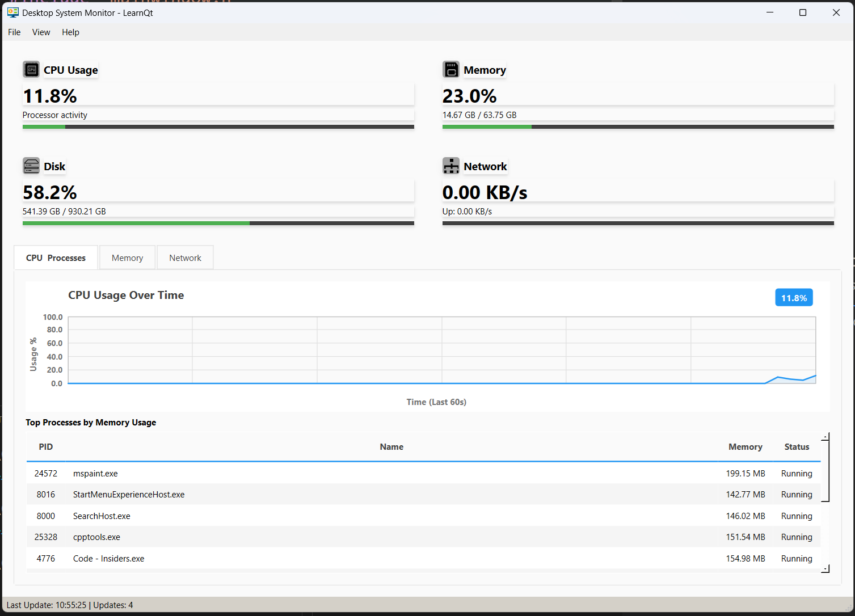
Task: Switch to the Network tab
Action: click(x=185, y=258)
